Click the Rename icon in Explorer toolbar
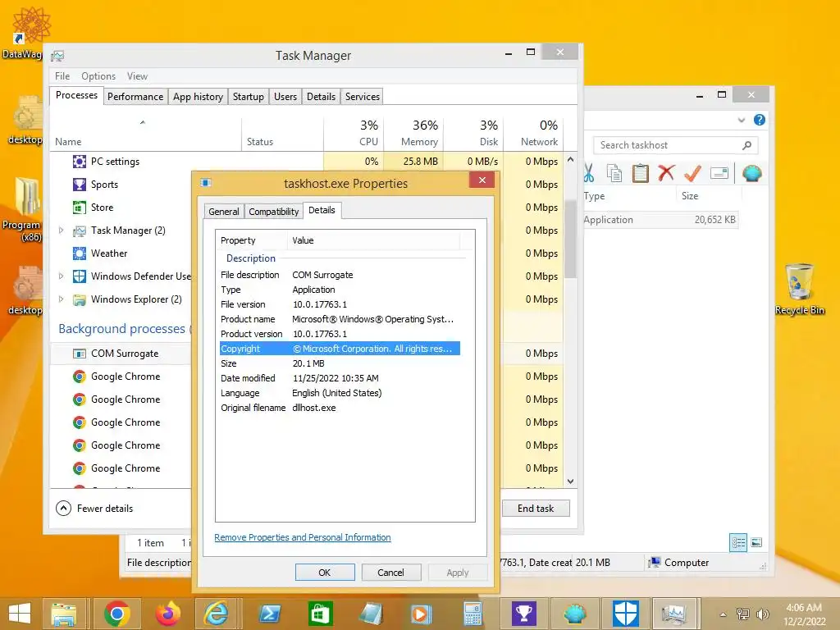 [x=719, y=173]
